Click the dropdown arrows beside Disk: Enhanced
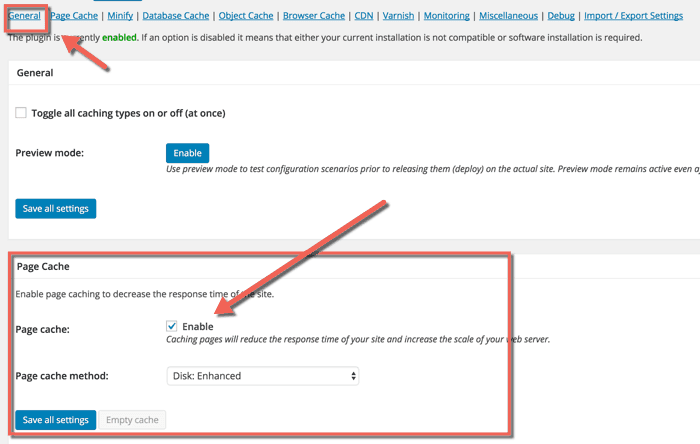 coord(353,376)
